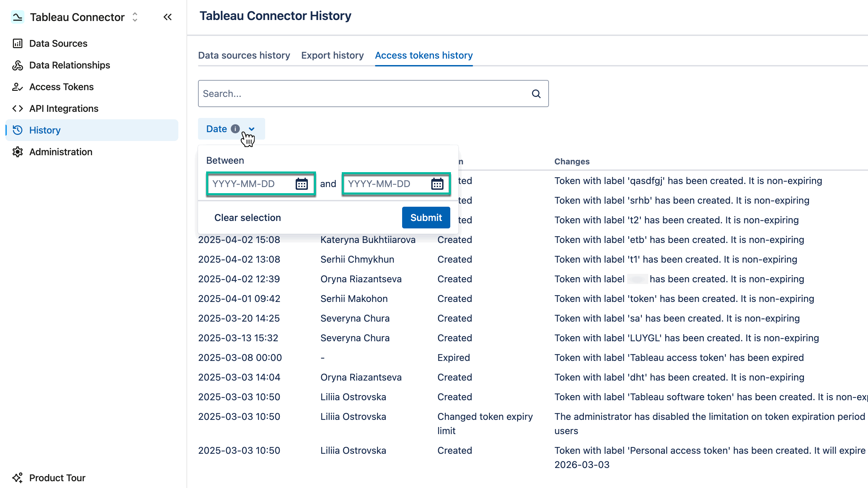Click the magnifying glass search icon
This screenshot has height=488, width=868.
(537, 94)
